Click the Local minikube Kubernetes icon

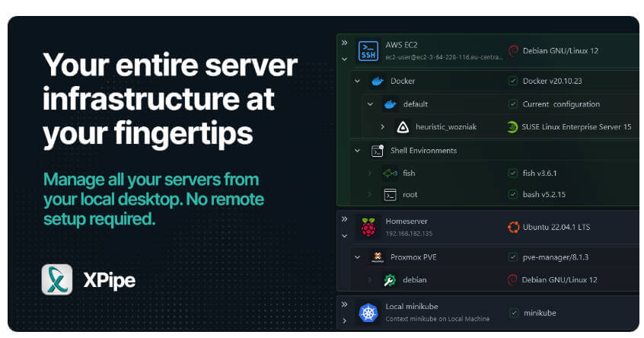tap(368, 313)
